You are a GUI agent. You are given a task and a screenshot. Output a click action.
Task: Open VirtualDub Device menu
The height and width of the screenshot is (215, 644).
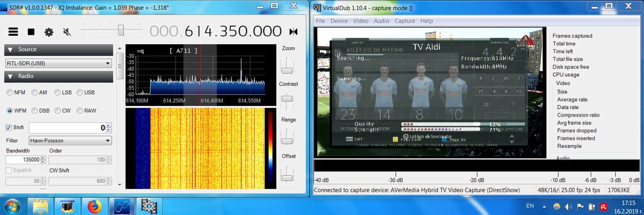(339, 21)
